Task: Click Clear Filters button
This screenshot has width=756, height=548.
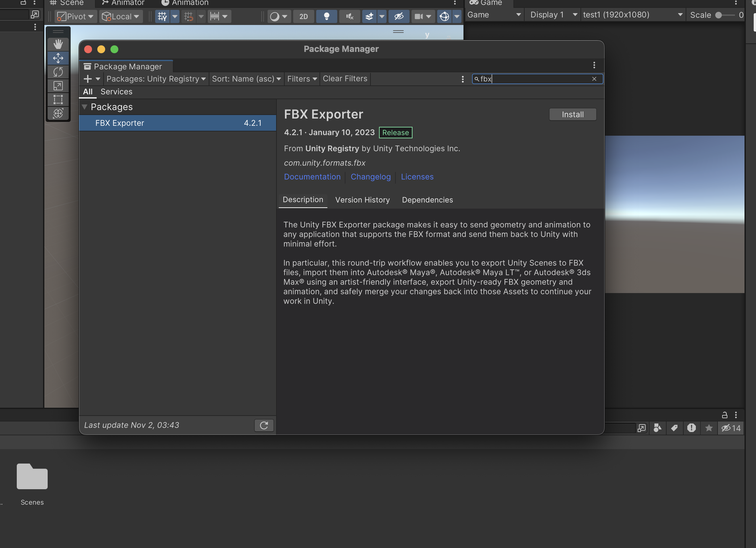Action: 345,79
